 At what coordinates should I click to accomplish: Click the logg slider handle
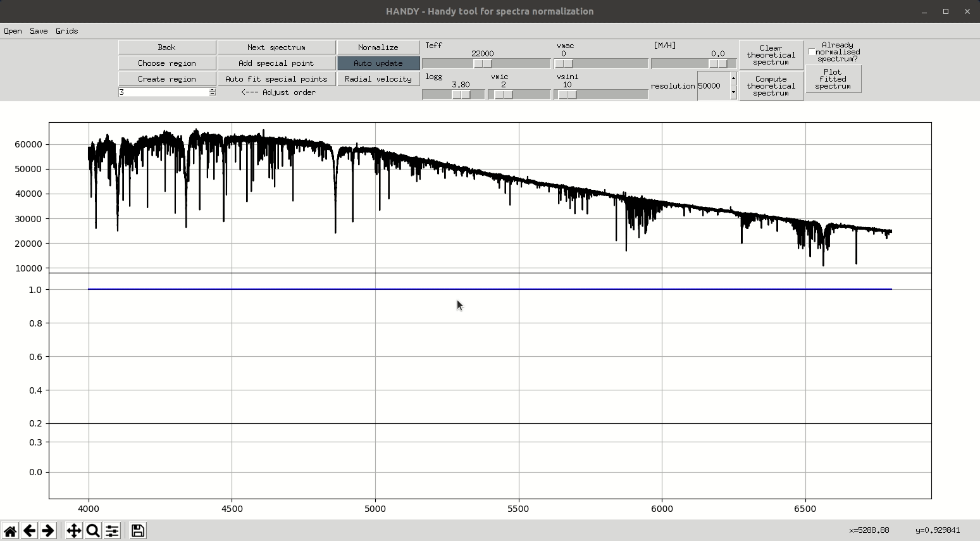[461, 94]
